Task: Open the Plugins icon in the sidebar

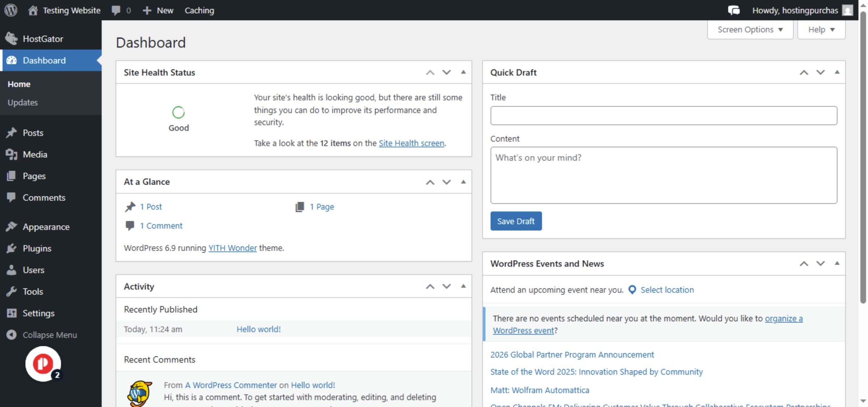Action: pyautogui.click(x=11, y=248)
